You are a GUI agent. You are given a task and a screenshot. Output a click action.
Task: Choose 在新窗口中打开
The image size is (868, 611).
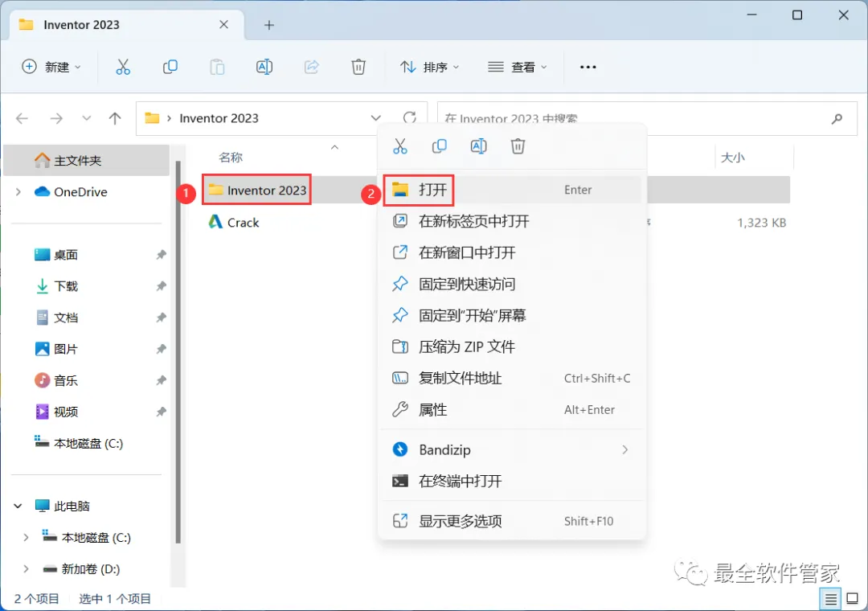pyautogui.click(x=511, y=252)
